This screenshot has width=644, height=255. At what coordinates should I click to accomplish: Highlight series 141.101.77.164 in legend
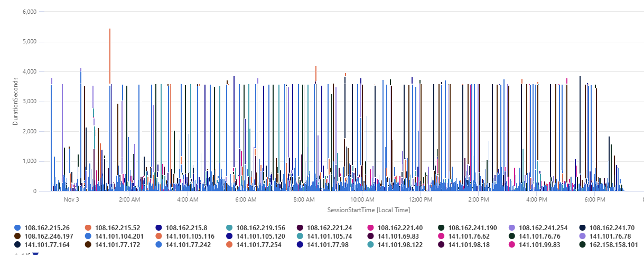tap(42, 244)
